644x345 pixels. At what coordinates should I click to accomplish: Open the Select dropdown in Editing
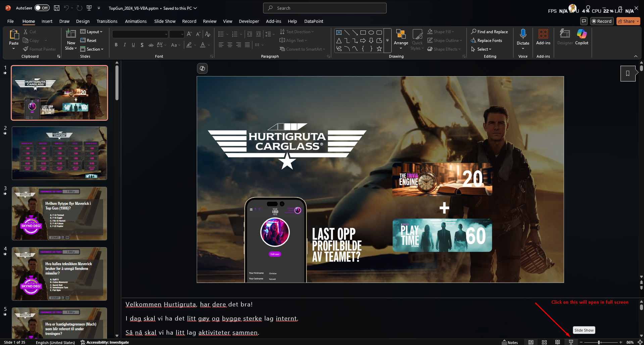click(x=481, y=49)
